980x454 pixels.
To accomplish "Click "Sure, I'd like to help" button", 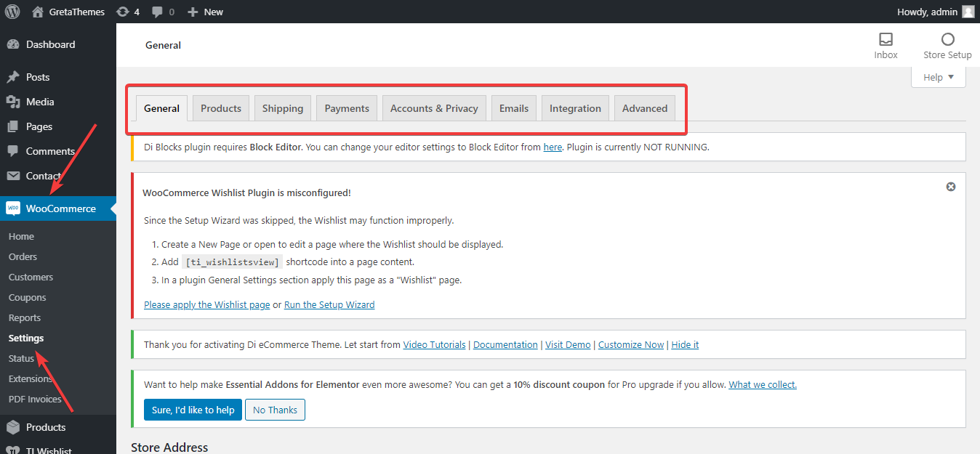I will pyautogui.click(x=193, y=410).
